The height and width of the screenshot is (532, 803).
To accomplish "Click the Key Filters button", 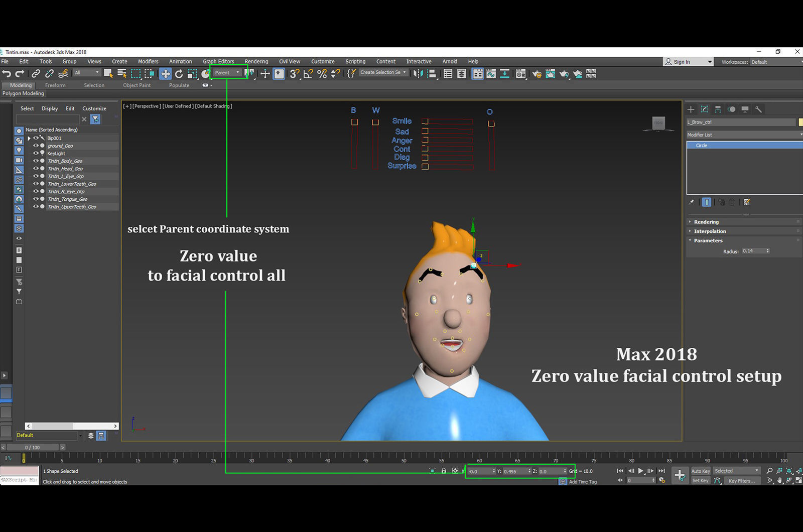I will click(742, 481).
